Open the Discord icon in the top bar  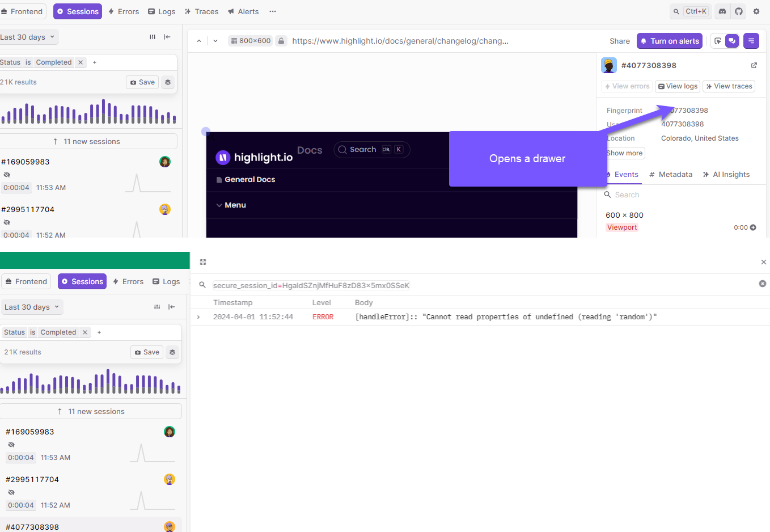(x=722, y=11)
